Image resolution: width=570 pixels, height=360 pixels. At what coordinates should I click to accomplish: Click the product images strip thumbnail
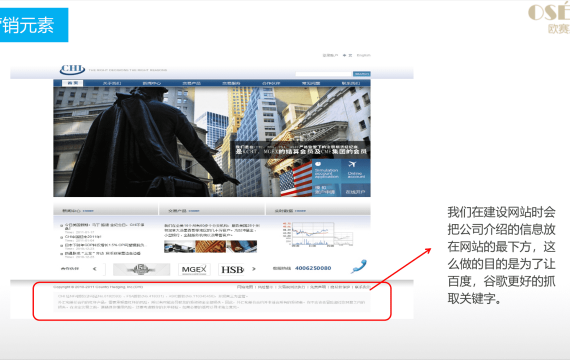pos(210,246)
